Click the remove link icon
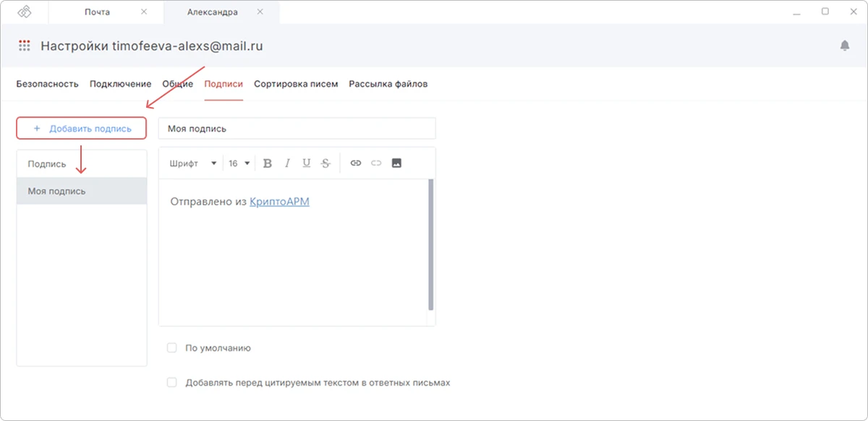The height and width of the screenshot is (421, 868). click(375, 163)
